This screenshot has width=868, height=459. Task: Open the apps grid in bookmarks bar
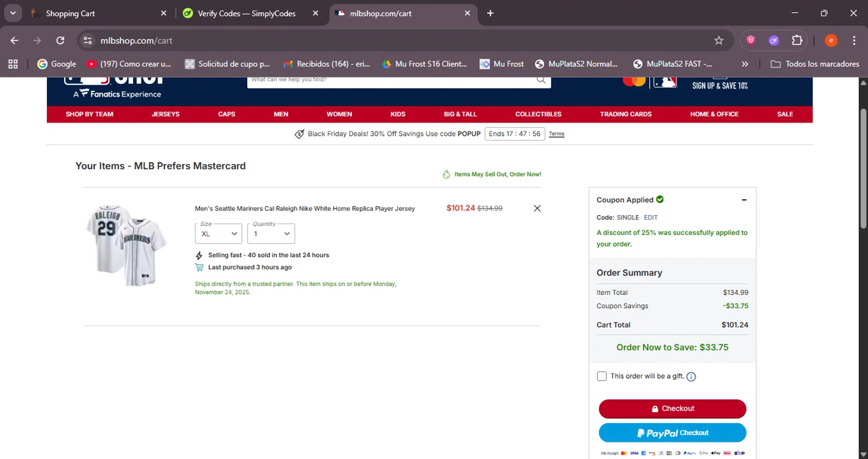(13, 64)
